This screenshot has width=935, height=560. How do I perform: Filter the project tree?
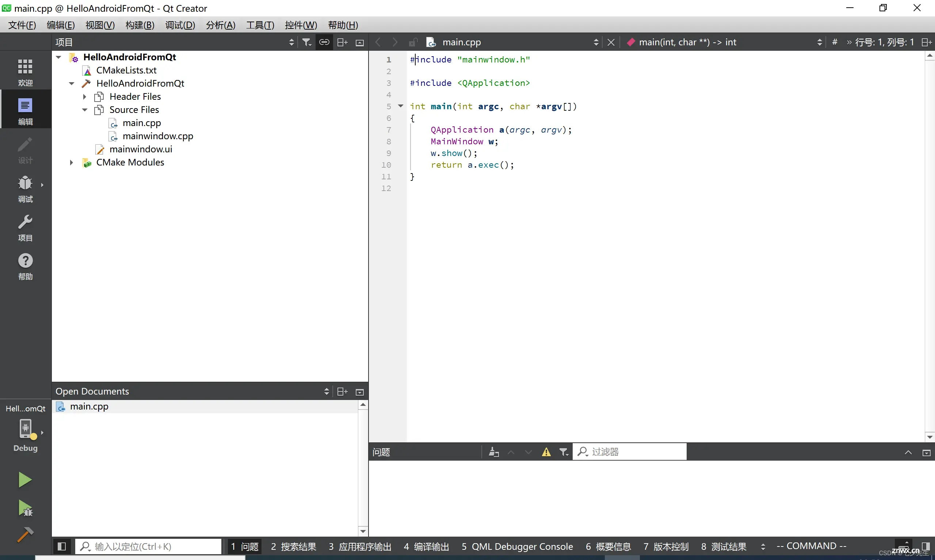point(307,42)
